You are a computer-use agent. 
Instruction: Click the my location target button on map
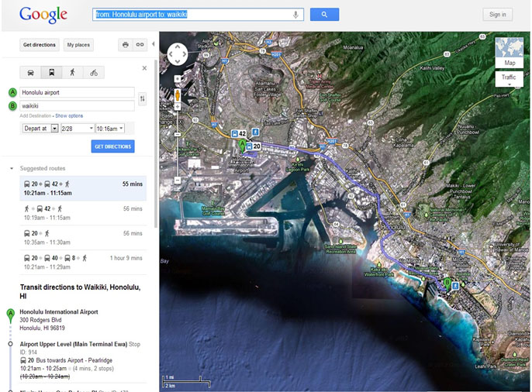(178, 79)
